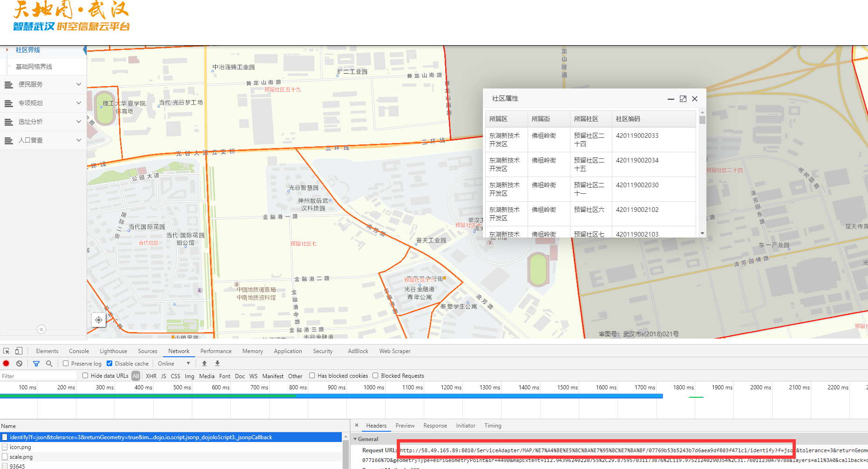Open the Elements tab

tap(47, 351)
